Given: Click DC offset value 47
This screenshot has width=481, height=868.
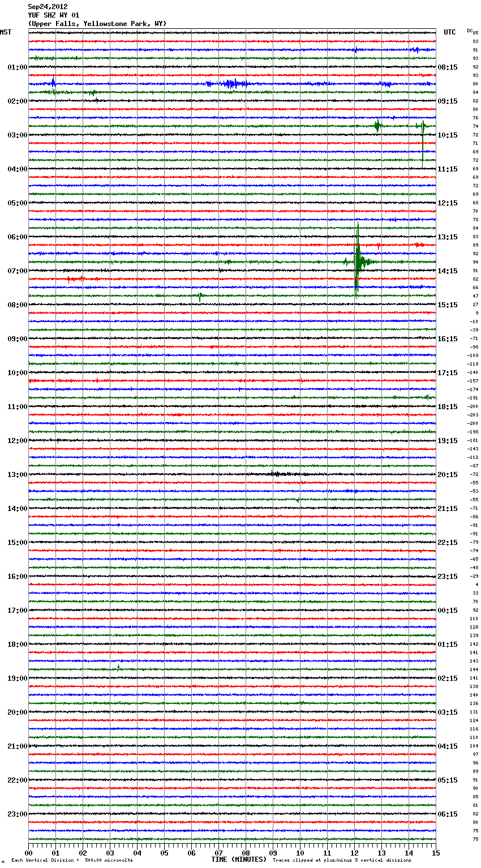Looking at the screenshot, I should pos(475,297).
